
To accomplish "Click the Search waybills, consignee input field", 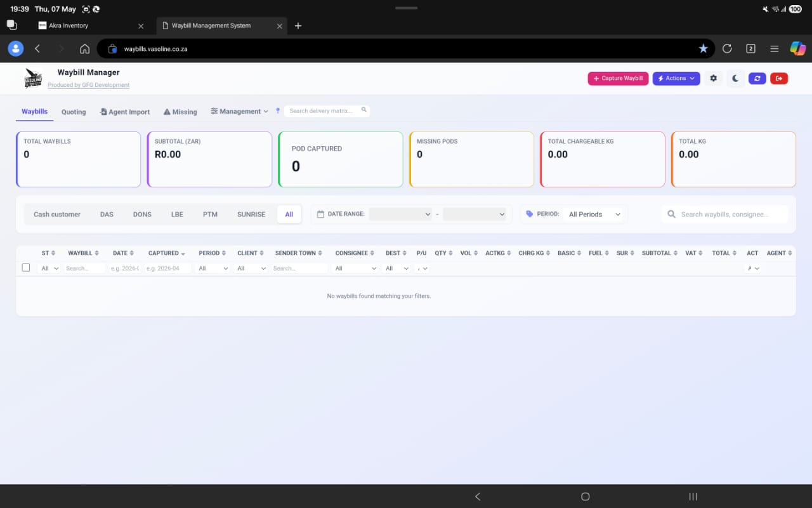I will point(725,214).
